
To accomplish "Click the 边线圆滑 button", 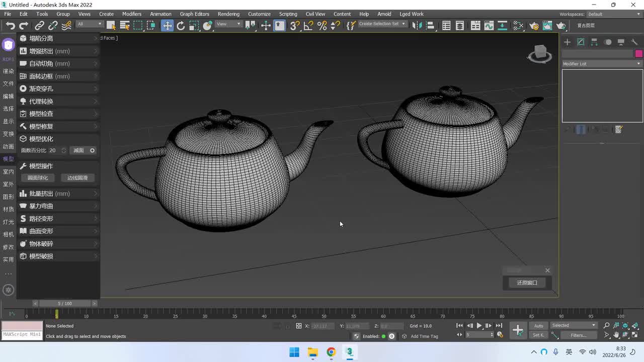I will [x=77, y=178].
